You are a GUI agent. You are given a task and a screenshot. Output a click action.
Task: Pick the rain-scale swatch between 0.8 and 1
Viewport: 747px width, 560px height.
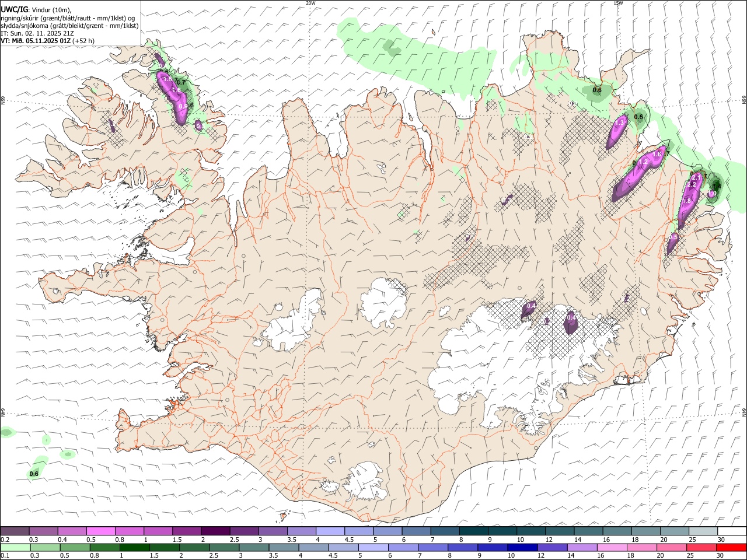click(x=105, y=547)
